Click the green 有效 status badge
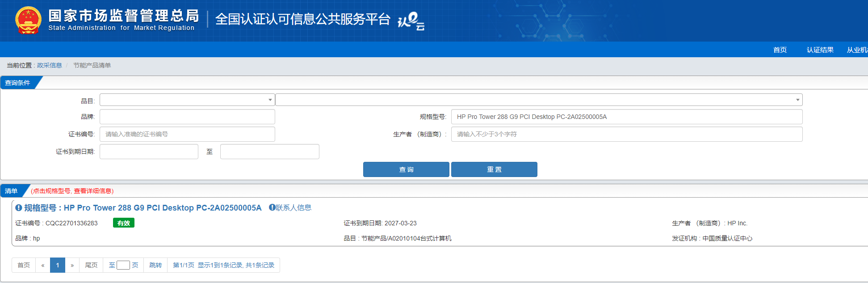 (x=124, y=223)
